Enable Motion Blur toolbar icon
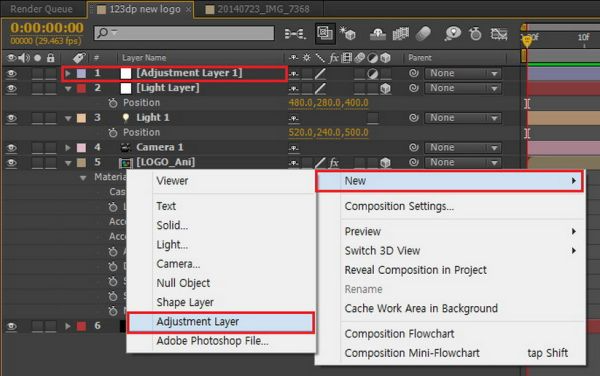The width and height of the screenshot is (600, 376). 423,34
